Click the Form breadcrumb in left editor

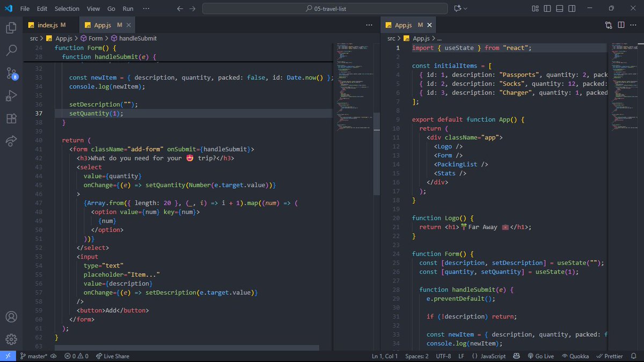[x=91, y=39]
